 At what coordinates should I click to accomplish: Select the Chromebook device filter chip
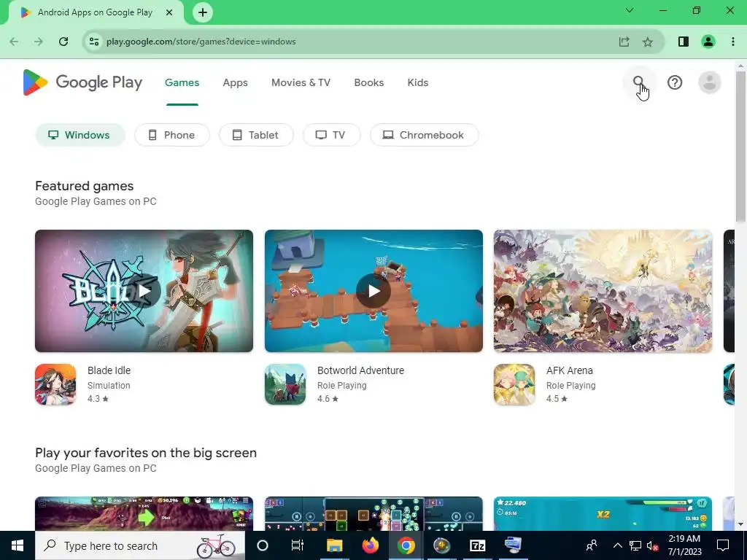425,135
